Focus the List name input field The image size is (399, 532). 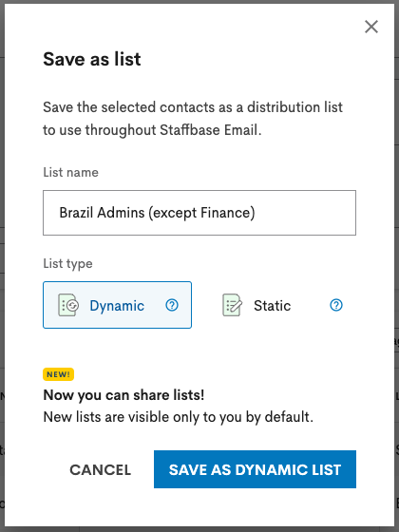199,213
